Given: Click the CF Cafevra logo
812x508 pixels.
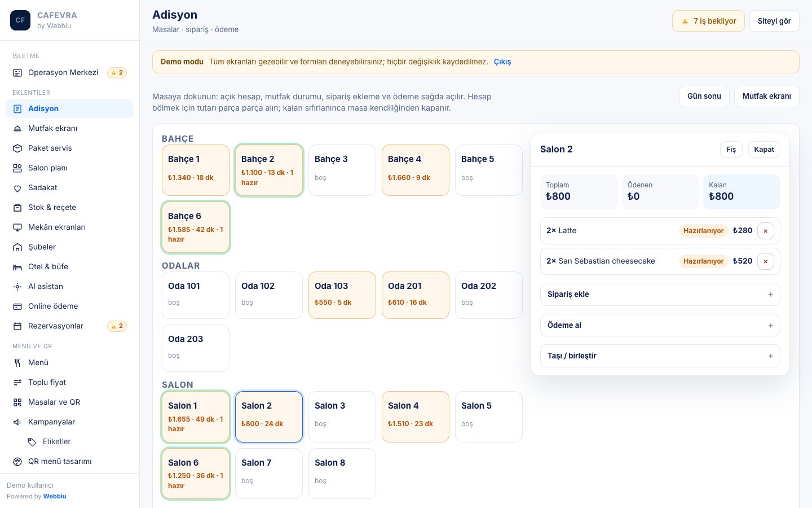Looking at the screenshot, I should click(x=20, y=20).
